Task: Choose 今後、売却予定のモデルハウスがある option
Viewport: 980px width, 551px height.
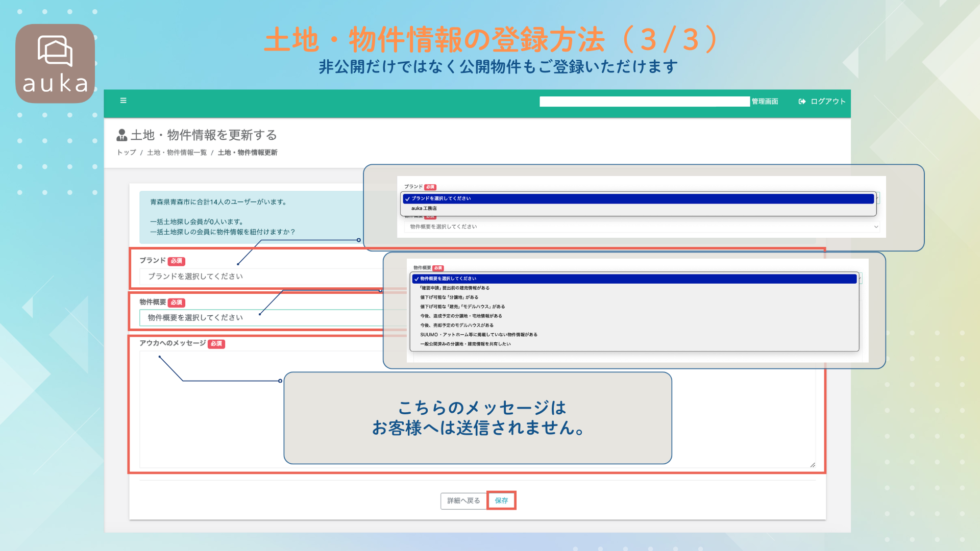Action: click(x=634, y=325)
